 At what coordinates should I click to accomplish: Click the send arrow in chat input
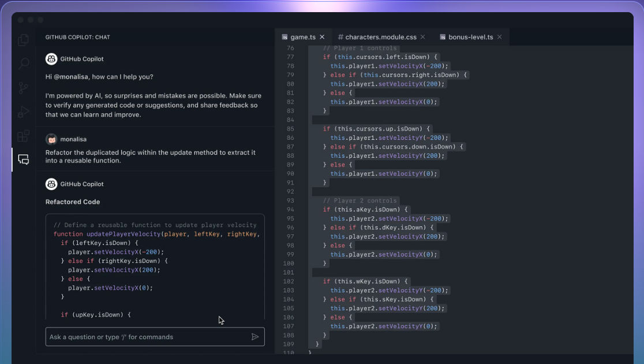255,337
